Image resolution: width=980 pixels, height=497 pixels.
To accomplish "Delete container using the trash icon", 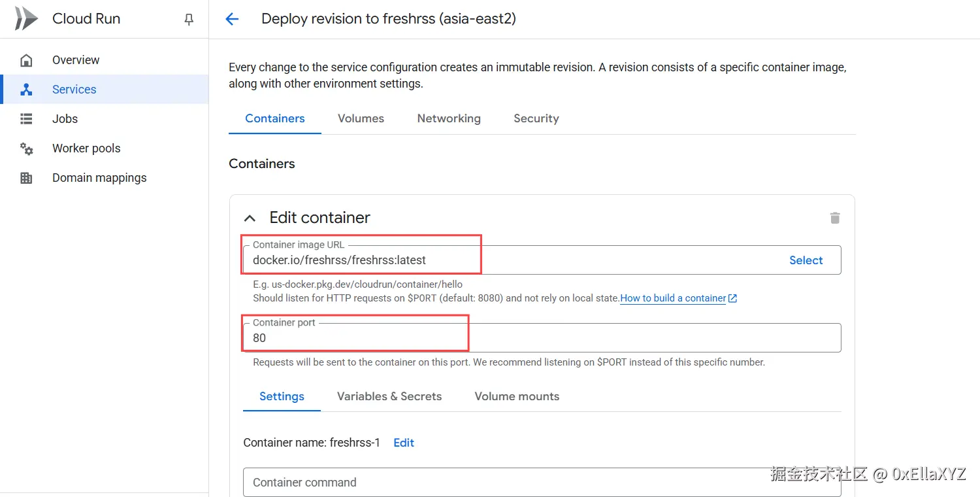I will pos(834,218).
